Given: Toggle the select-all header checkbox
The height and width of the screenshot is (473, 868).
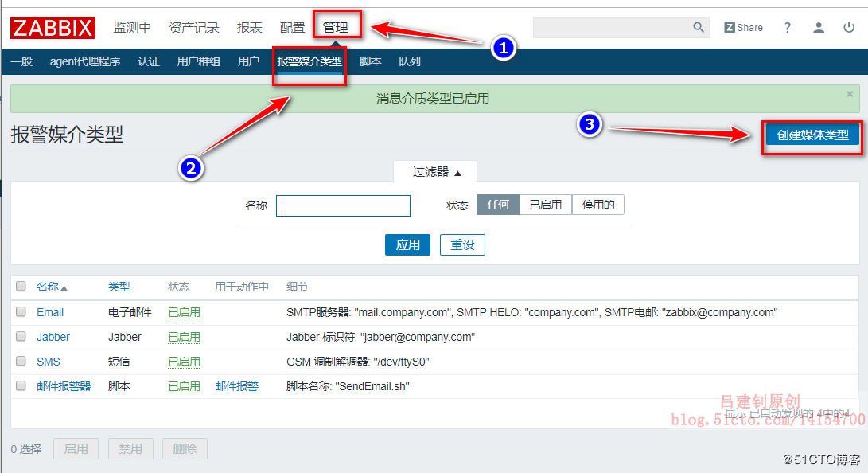Looking at the screenshot, I should pyautogui.click(x=21, y=287).
